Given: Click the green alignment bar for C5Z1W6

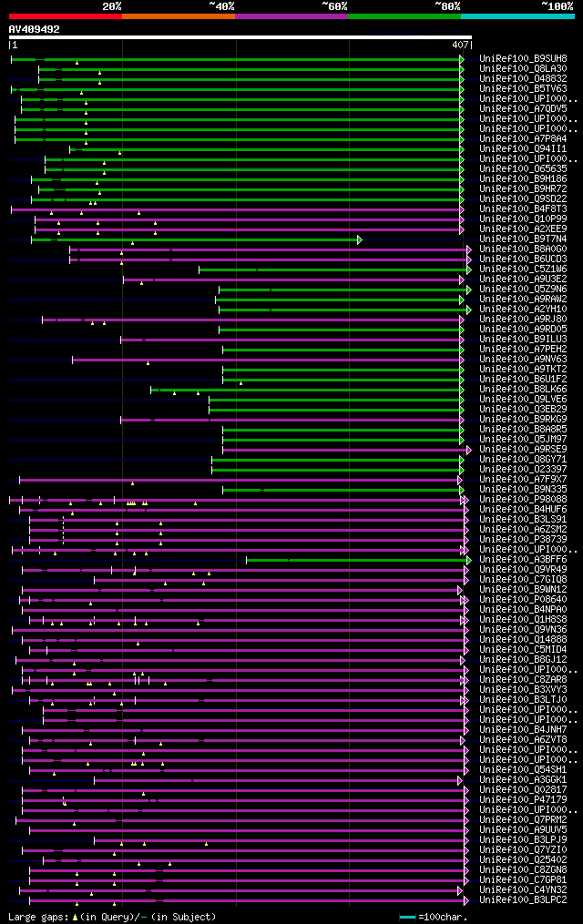Looking at the screenshot, I should [335, 269].
